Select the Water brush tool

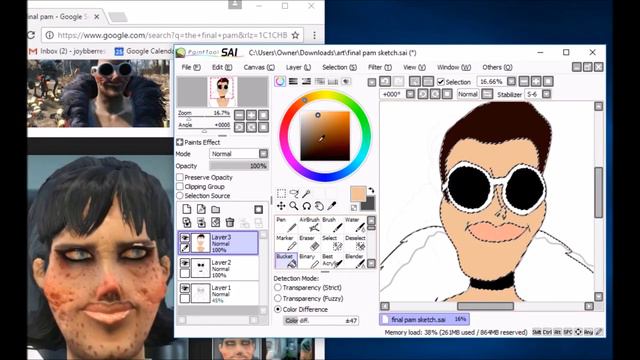coord(355,224)
